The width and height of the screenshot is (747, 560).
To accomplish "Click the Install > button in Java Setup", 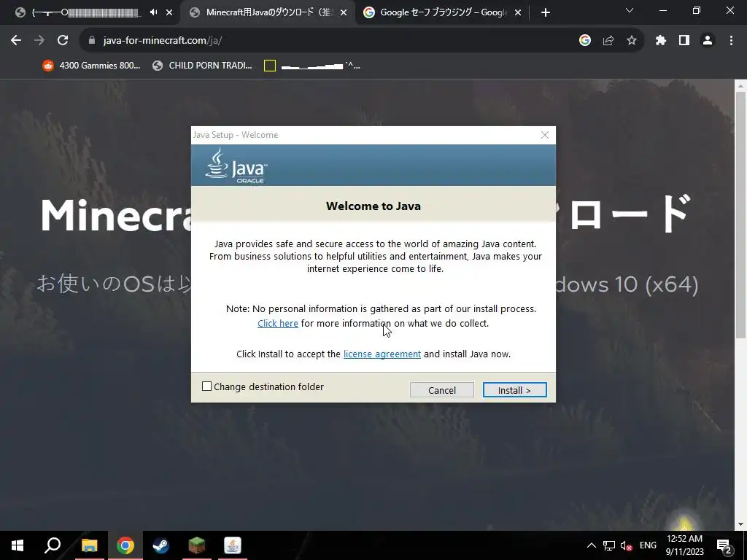I will pyautogui.click(x=514, y=390).
